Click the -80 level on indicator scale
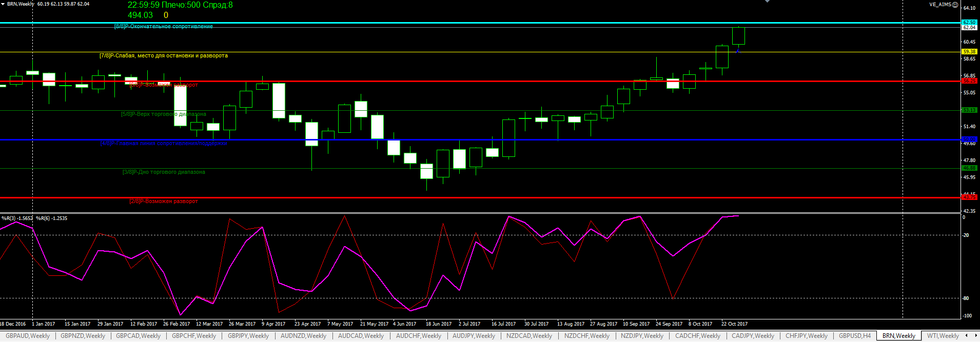This screenshot has width=980, height=342. click(x=966, y=298)
